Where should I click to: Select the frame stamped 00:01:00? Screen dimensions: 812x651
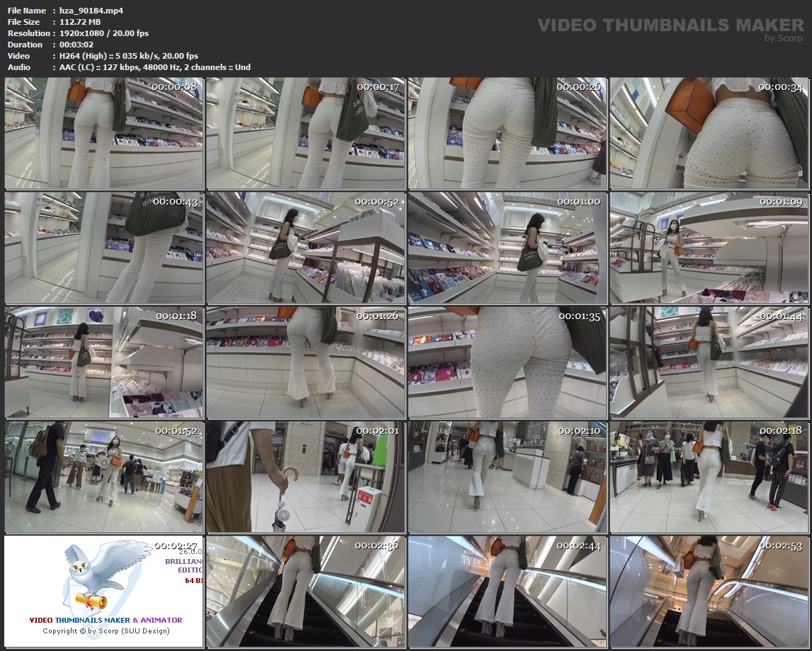coord(507,248)
